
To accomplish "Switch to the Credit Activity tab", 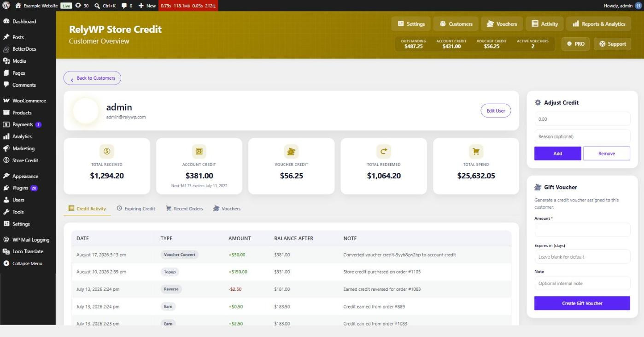I will pos(87,209).
